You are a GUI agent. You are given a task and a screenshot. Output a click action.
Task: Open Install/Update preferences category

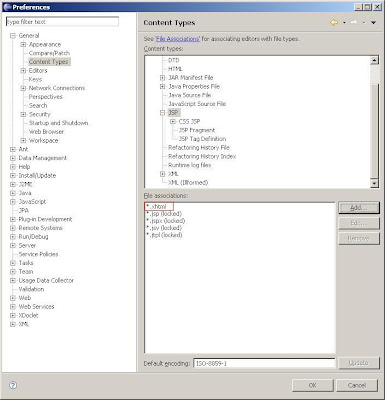pos(37,175)
